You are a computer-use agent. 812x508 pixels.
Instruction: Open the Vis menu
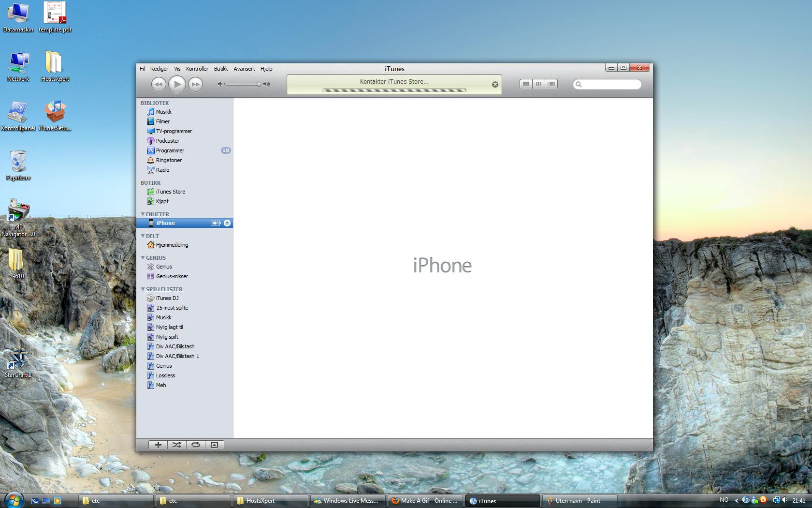tap(177, 69)
